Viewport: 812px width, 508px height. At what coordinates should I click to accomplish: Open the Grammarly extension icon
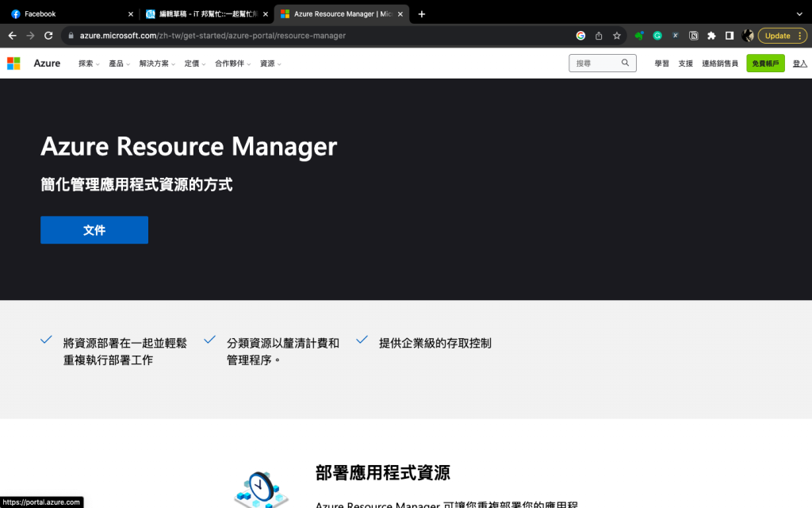point(657,36)
